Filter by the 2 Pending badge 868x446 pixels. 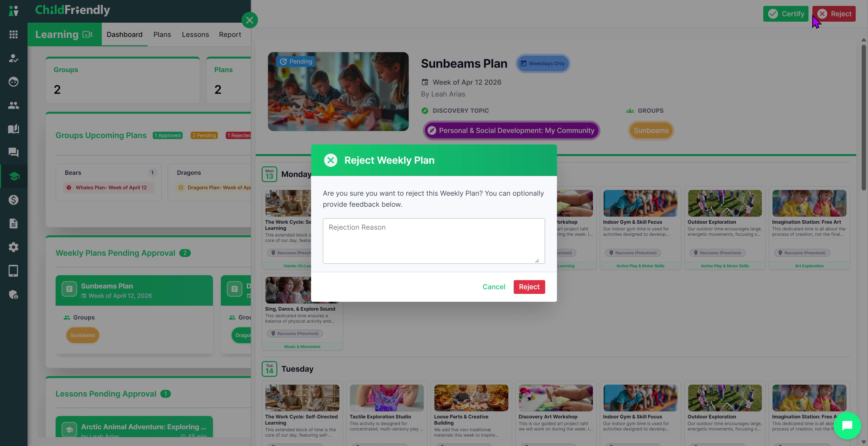coord(204,135)
